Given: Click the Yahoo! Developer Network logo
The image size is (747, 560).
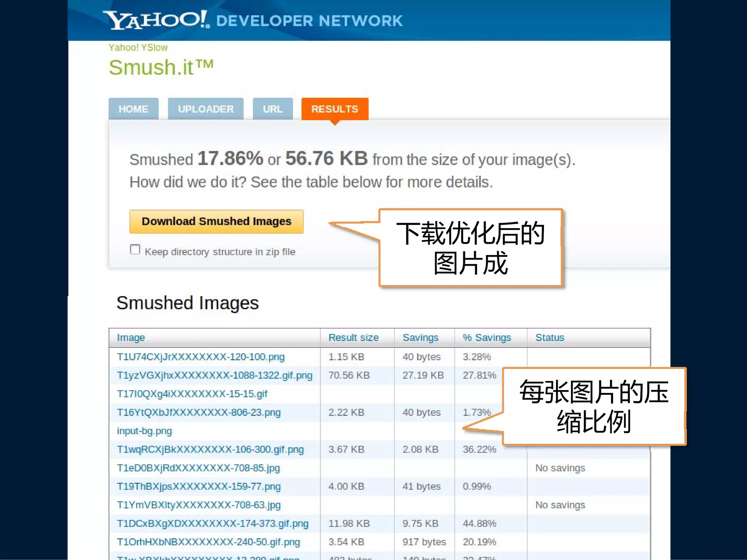Looking at the screenshot, I should click(x=252, y=20).
